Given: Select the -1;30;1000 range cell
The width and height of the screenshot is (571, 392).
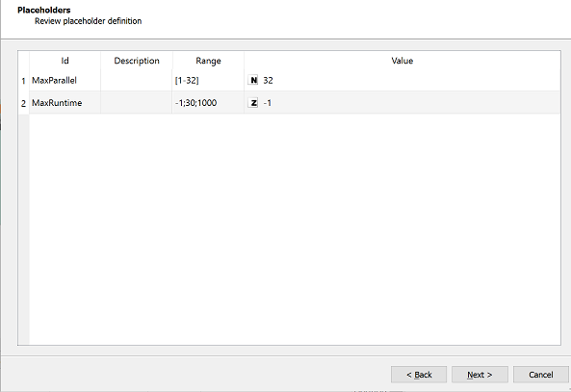Looking at the screenshot, I should tap(208, 103).
